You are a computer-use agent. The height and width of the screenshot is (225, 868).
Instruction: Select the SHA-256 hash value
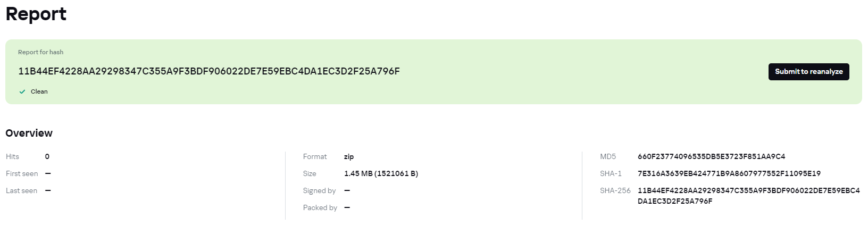(x=749, y=196)
